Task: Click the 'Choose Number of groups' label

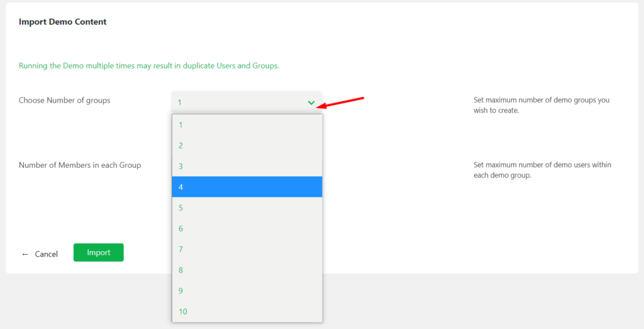Action: coord(64,100)
